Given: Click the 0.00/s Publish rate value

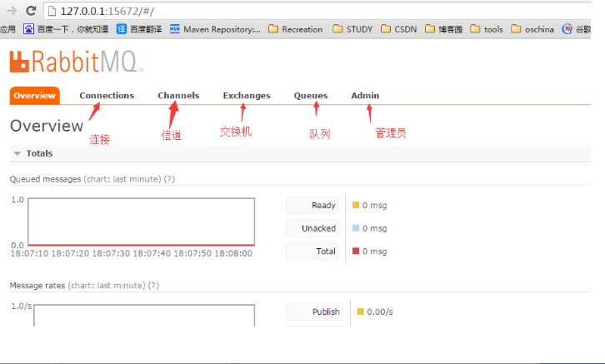Looking at the screenshot, I should [380, 312].
